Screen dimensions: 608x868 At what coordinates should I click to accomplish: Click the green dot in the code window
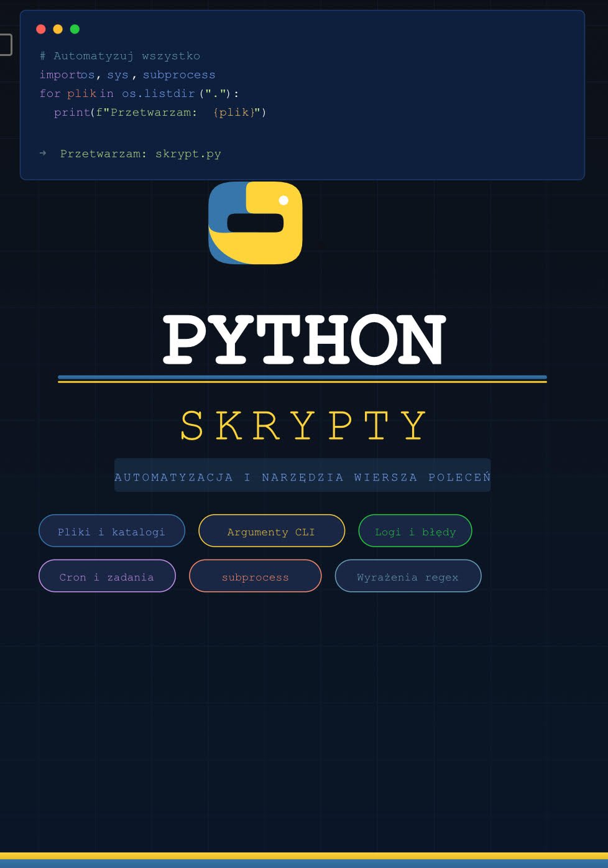click(x=75, y=29)
